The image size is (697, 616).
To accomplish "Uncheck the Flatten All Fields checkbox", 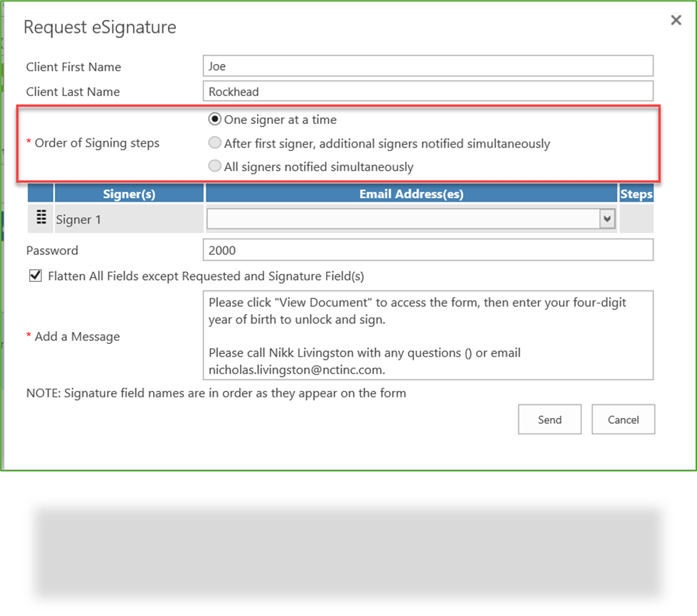I will coord(35,276).
